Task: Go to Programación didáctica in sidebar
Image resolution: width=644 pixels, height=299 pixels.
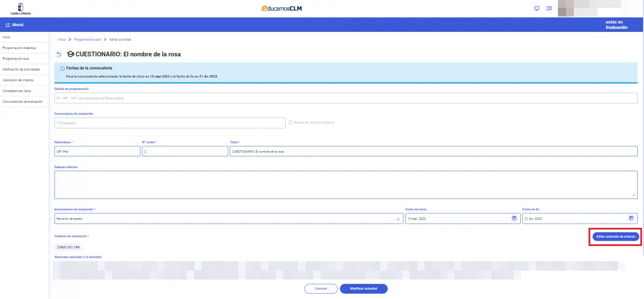Action: tap(19, 48)
